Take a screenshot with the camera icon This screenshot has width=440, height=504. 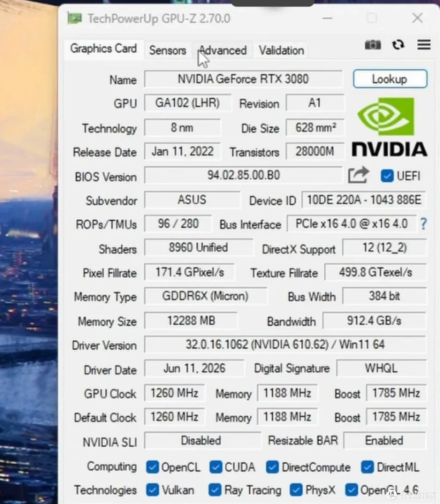[x=372, y=45]
